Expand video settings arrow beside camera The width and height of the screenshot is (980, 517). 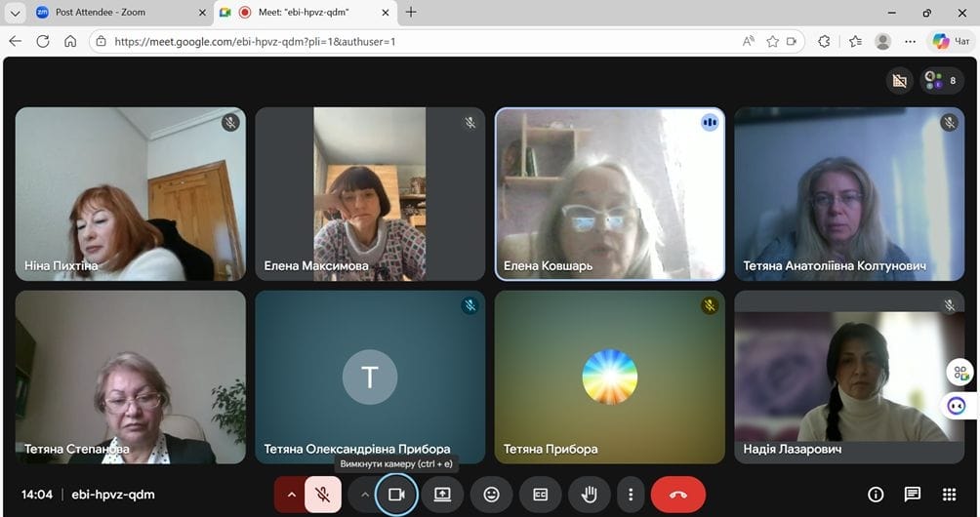coord(365,495)
